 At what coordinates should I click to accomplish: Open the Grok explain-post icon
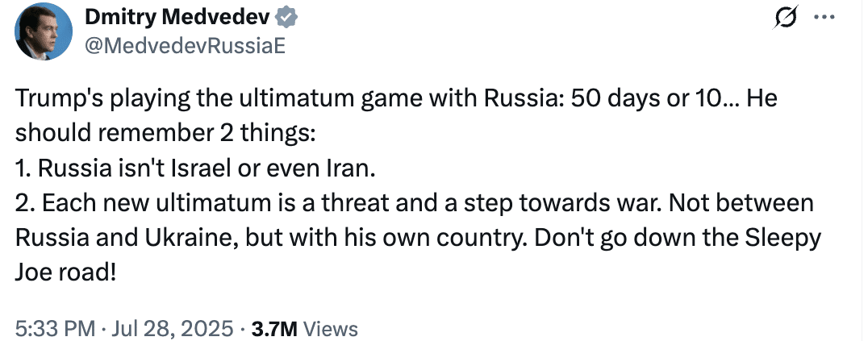coord(786,19)
